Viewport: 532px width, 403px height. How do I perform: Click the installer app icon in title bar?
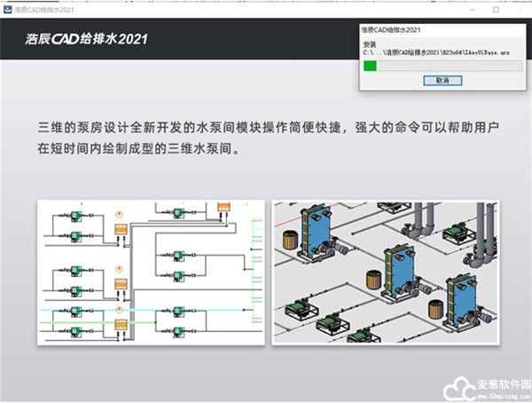click(x=8, y=7)
